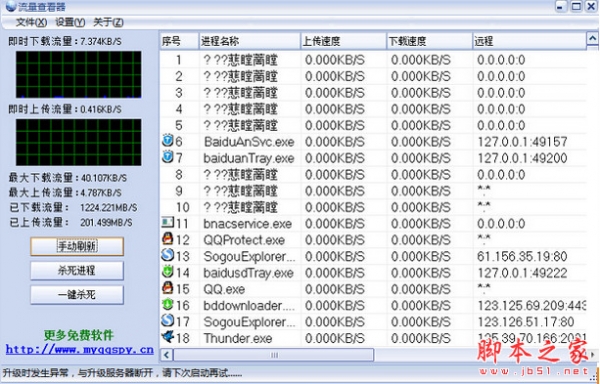Screen dimensions: 600x384
Task: Select the baidusdTray.exe process name
Action: 248,273
